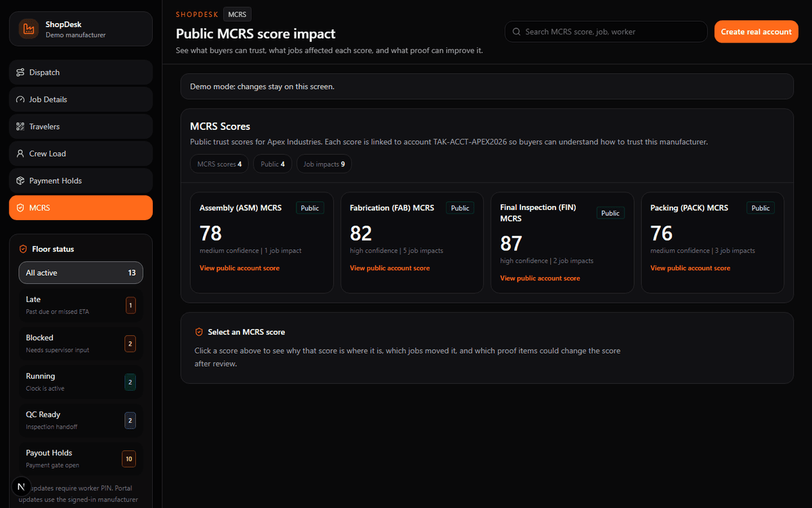
Task: Open the Assembly (ASM) MCRS card
Action: 262,242
